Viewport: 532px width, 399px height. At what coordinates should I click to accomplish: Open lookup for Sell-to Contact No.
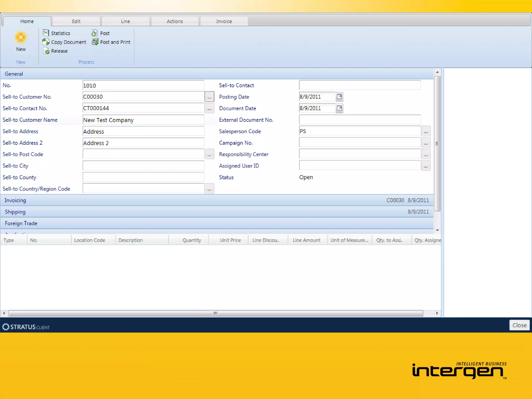pos(209,108)
